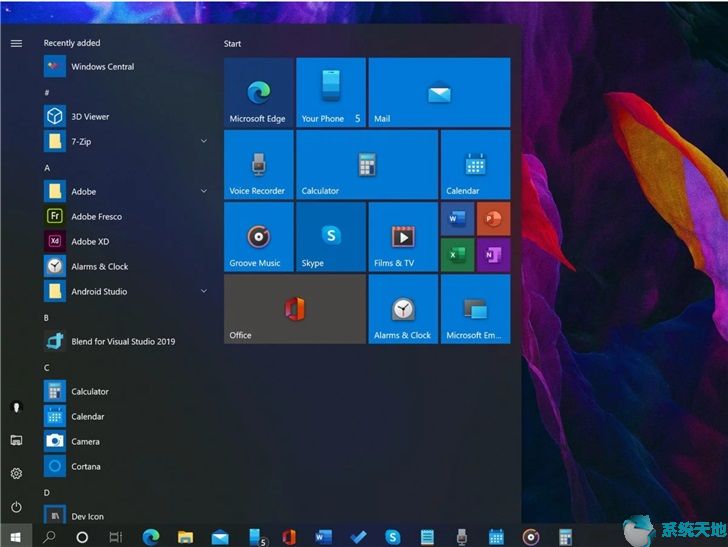728x547 pixels.
Task: Click the letter A group header
Action: (47, 168)
